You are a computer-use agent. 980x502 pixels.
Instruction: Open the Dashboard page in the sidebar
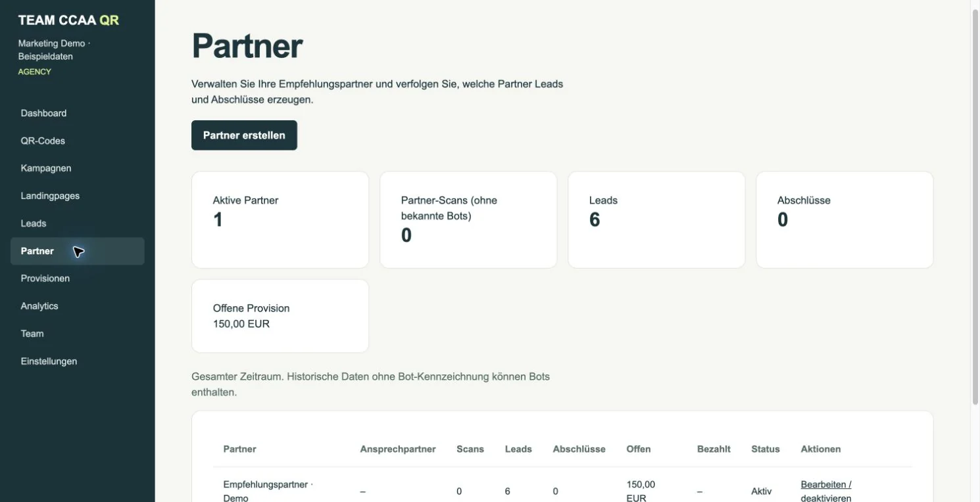tap(77, 113)
